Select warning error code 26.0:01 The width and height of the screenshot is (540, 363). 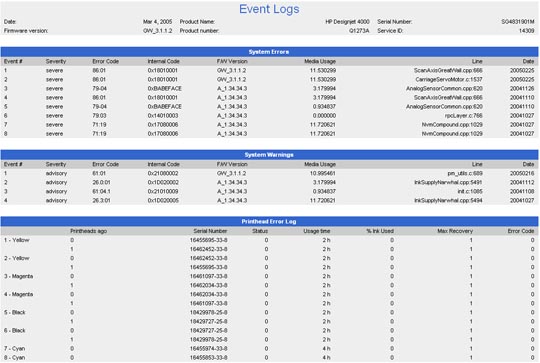tap(101, 182)
